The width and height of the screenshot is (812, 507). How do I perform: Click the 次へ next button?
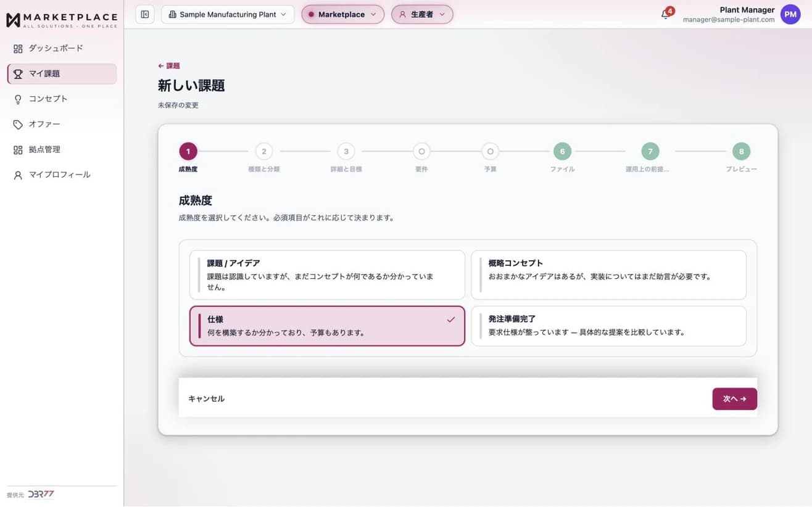pos(734,399)
